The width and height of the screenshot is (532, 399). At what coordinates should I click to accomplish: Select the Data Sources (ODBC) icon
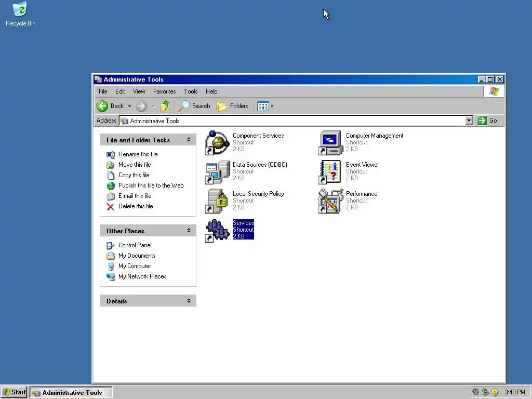tap(218, 171)
